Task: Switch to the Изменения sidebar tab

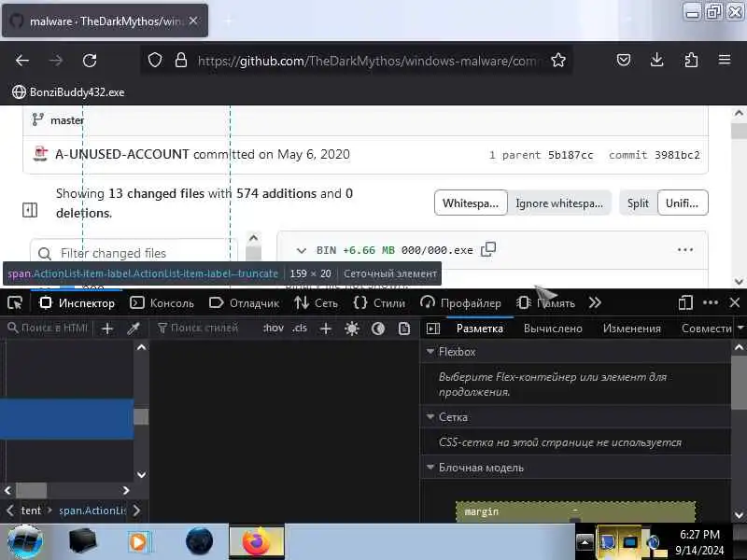Action: (632, 329)
